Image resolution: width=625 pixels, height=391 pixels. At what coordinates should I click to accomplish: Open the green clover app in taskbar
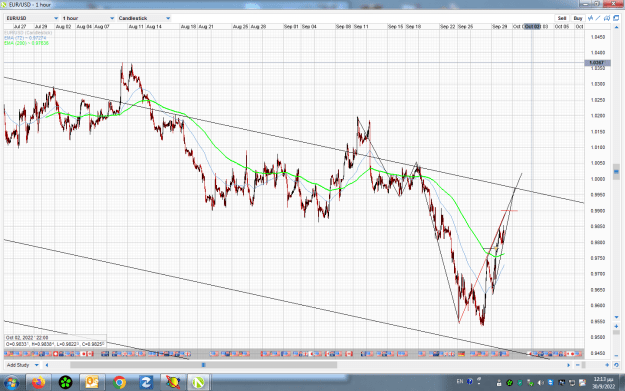(65, 383)
